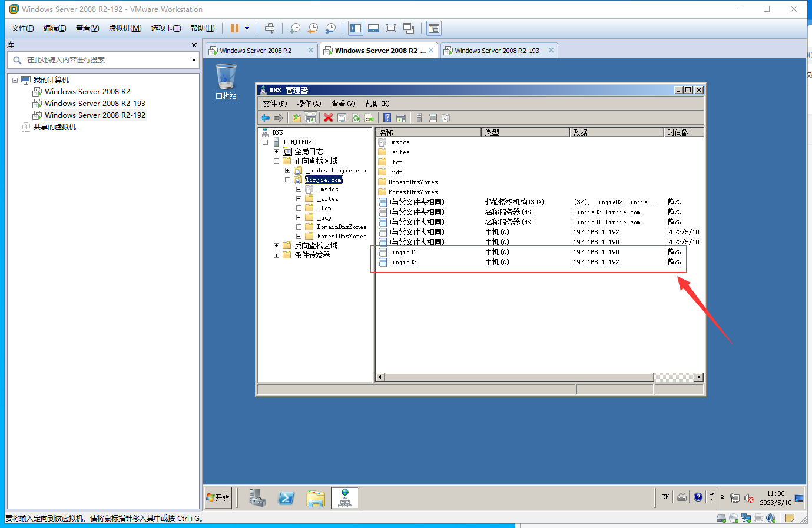Screen dimensions: 812x528
Task: Open the VMware snapshot manager
Action: (330, 28)
